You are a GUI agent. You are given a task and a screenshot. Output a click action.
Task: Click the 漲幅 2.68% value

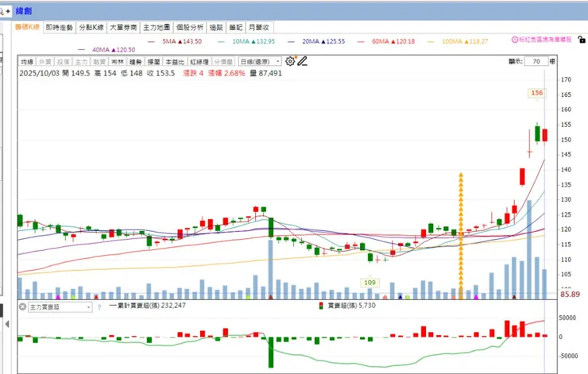[x=226, y=73]
